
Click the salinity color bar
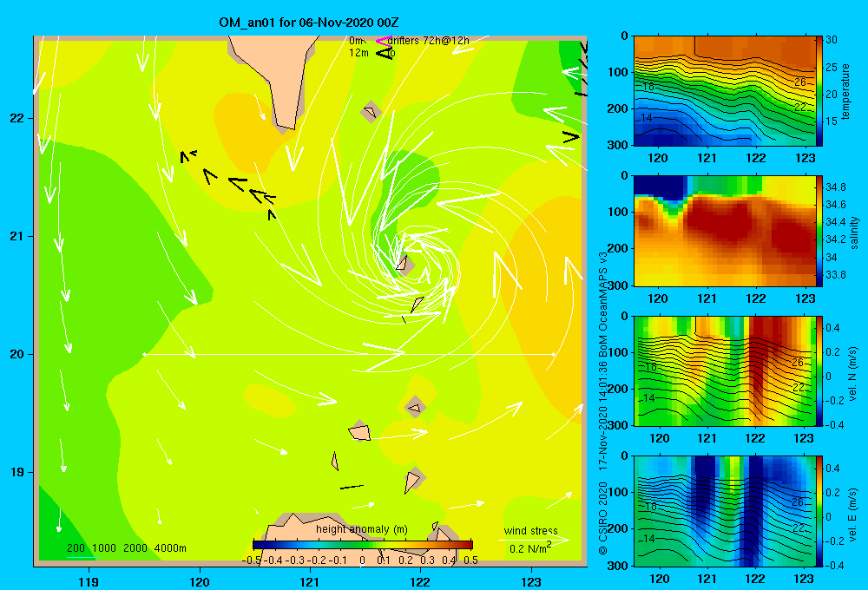tap(819, 232)
